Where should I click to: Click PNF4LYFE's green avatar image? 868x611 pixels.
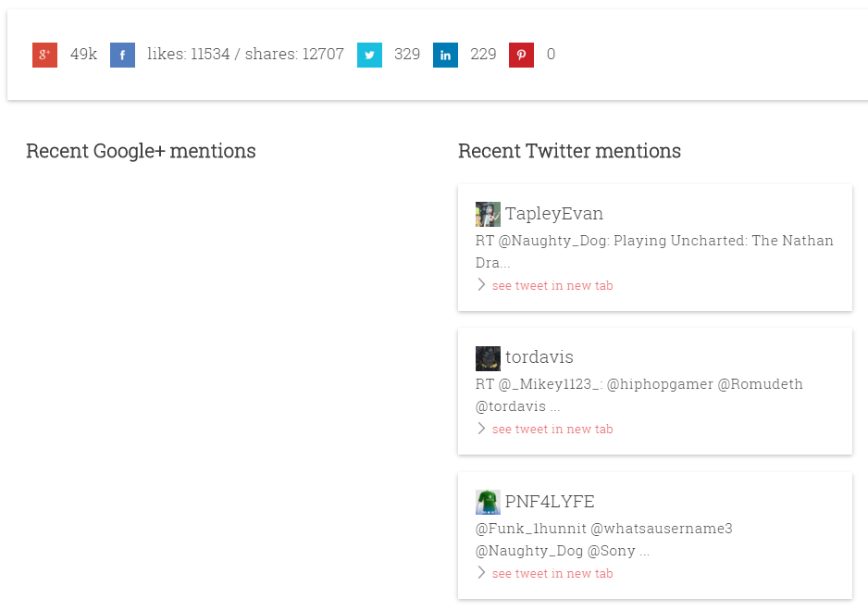[x=488, y=502]
